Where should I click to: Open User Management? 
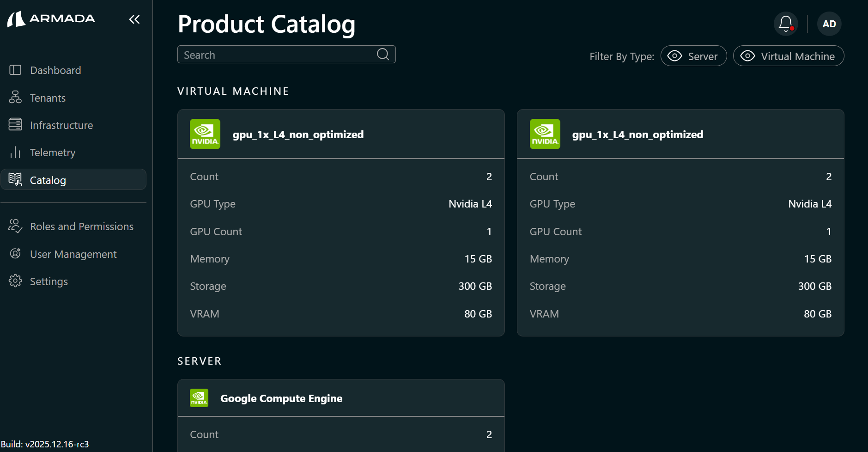[x=73, y=254]
